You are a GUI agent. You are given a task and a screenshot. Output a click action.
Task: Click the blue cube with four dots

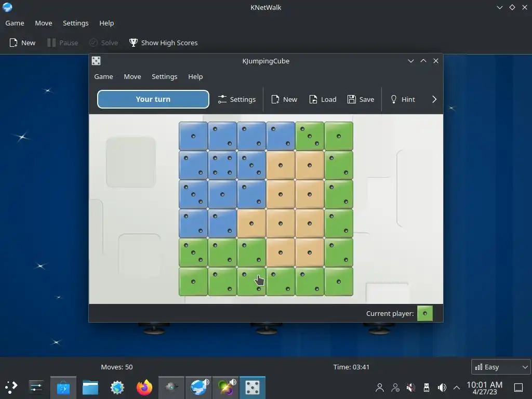[x=222, y=165]
